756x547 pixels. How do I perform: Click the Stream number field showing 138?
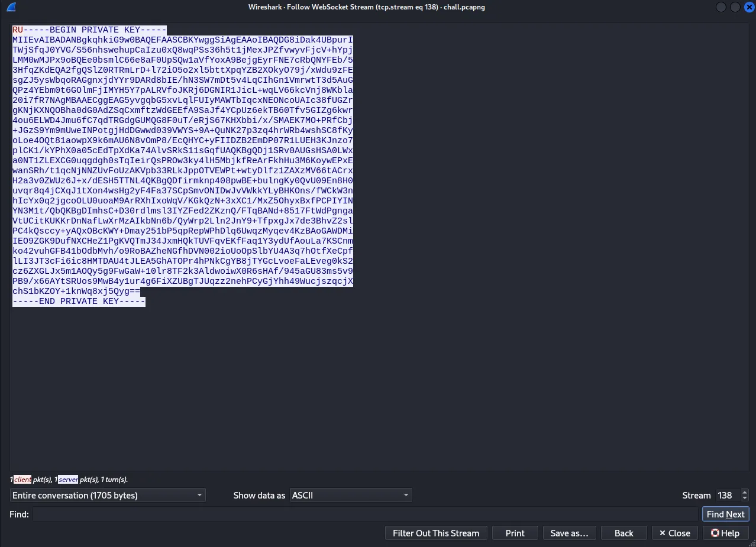(726, 495)
